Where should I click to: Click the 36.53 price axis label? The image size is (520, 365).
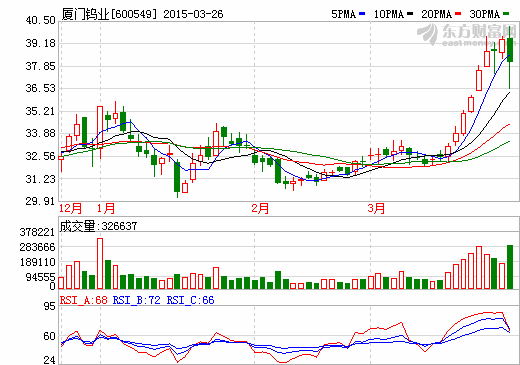(41, 88)
